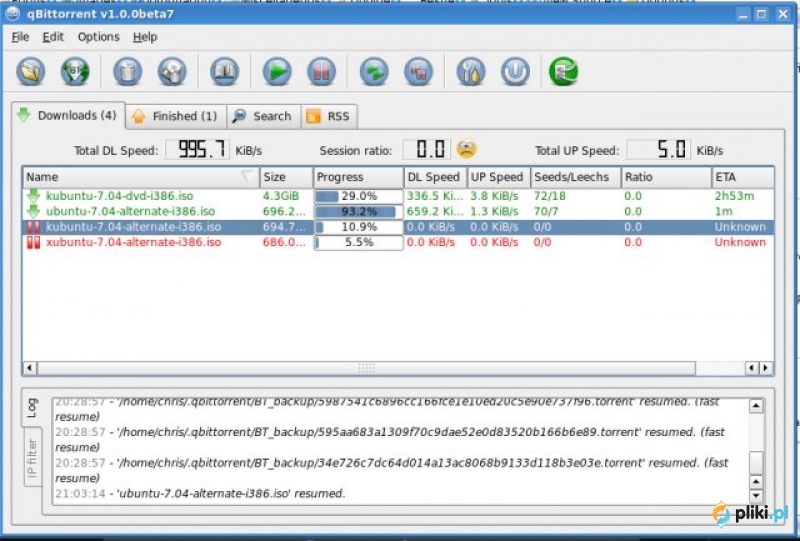Click the log scrollbar bottom down arrow

pyautogui.click(x=756, y=496)
